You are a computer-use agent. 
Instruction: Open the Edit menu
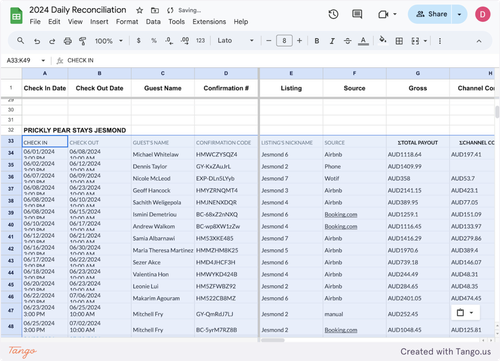pyautogui.click(x=54, y=22)
